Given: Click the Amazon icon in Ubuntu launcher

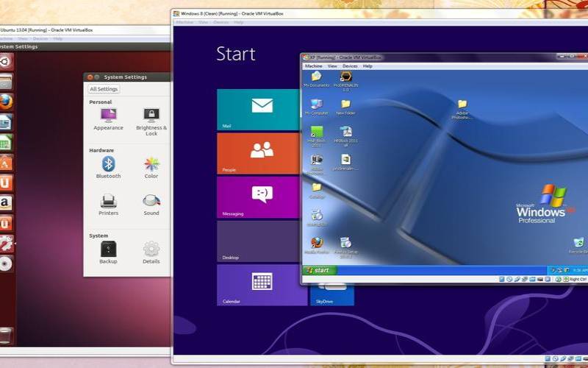Looking at the screenshot, I should [6, 203].
